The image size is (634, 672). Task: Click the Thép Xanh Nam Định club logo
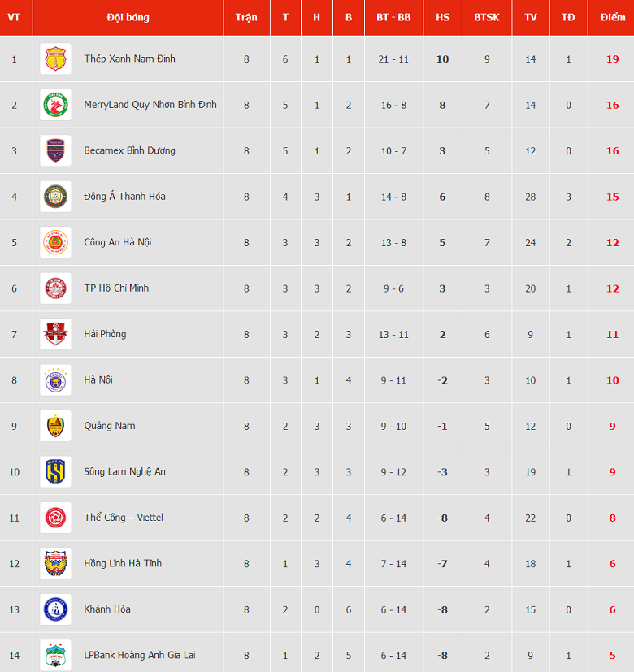coord(55,59)
